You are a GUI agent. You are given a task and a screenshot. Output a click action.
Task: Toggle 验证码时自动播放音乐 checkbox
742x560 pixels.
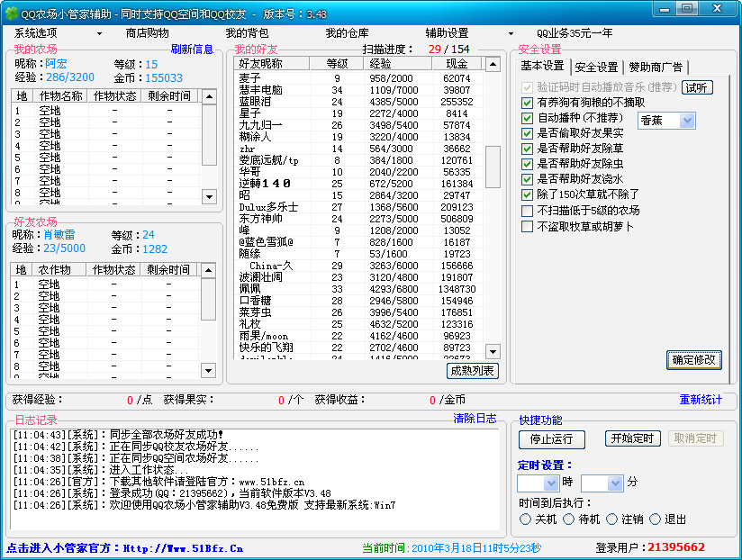tap(527, 87)
